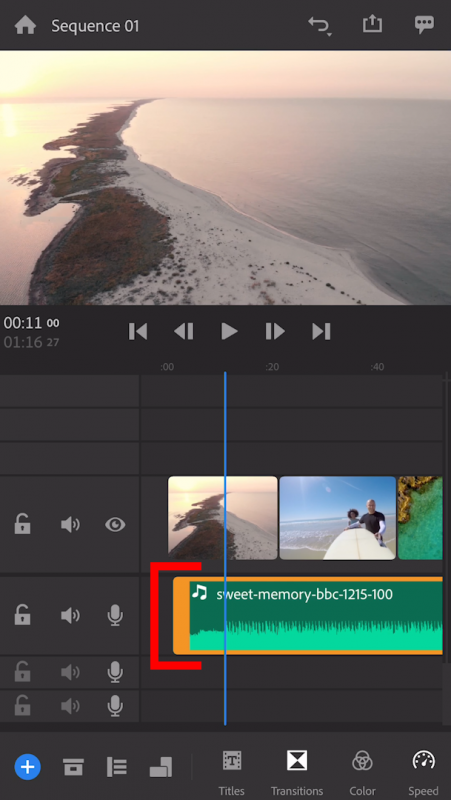Image resolution: width=451 pixels, height=800 pixels.
Task: Tap the preview monitor video image
Action: (x=226, y=178)
